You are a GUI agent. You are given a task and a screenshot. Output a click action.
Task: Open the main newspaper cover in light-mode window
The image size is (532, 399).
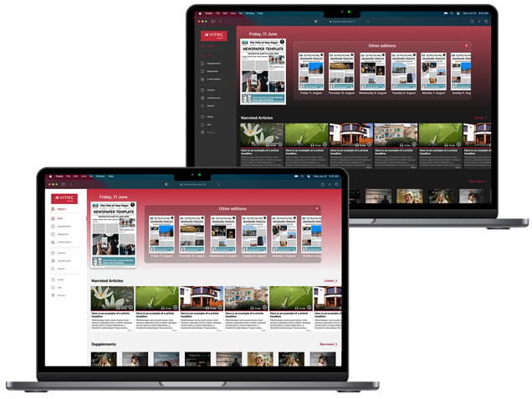click(115, 235)
